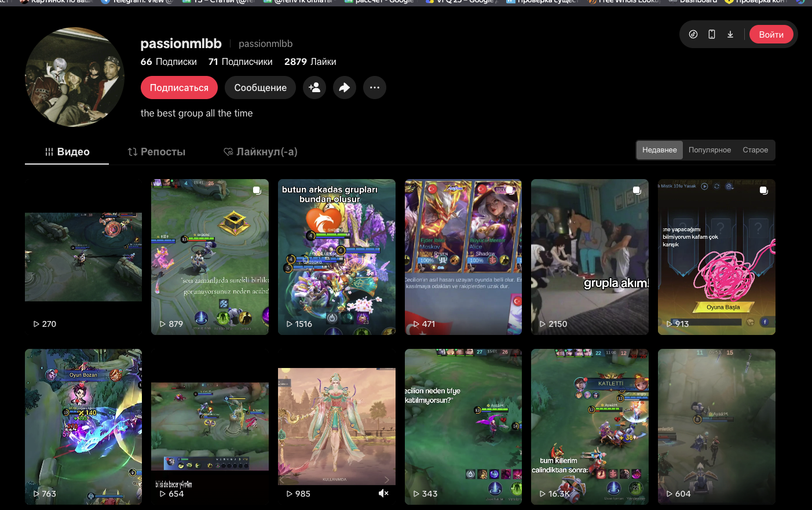Click the mobile phone app icon
812x510 pixels.
click(x=712, y=34)
